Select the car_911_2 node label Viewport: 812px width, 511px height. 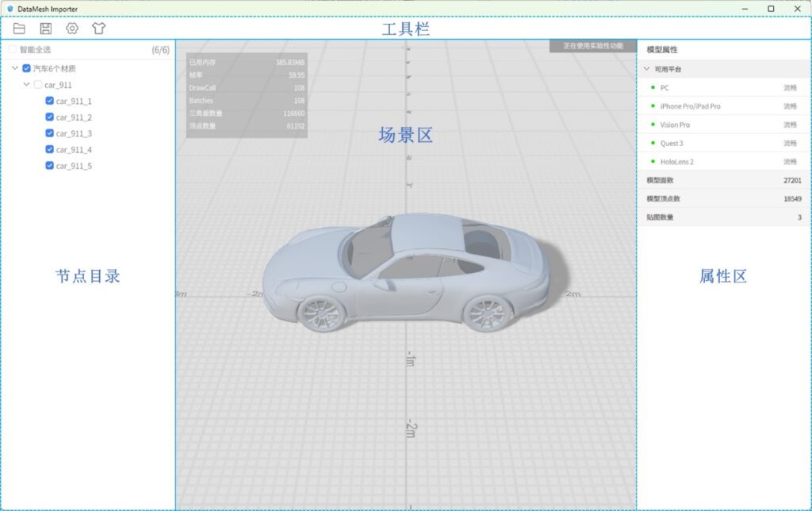pyautogui.click(x=74, y=117)
